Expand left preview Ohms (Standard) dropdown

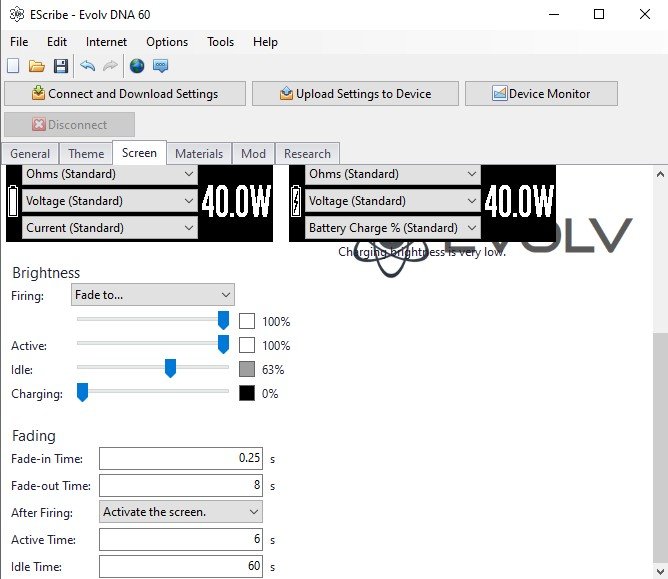tap(110, 174)
